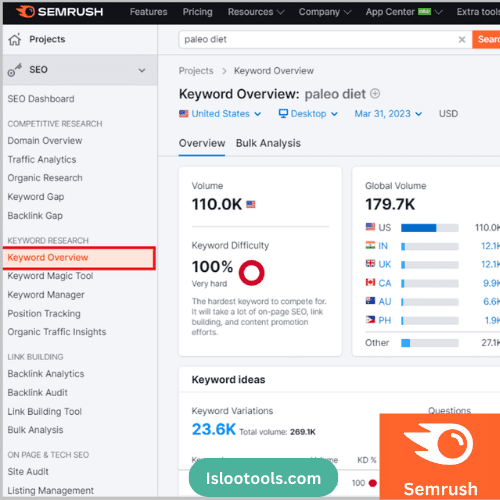Switch to the Overview tab
Image resolution: width=500 pixels, height=500 pixels.
(202, 143)
